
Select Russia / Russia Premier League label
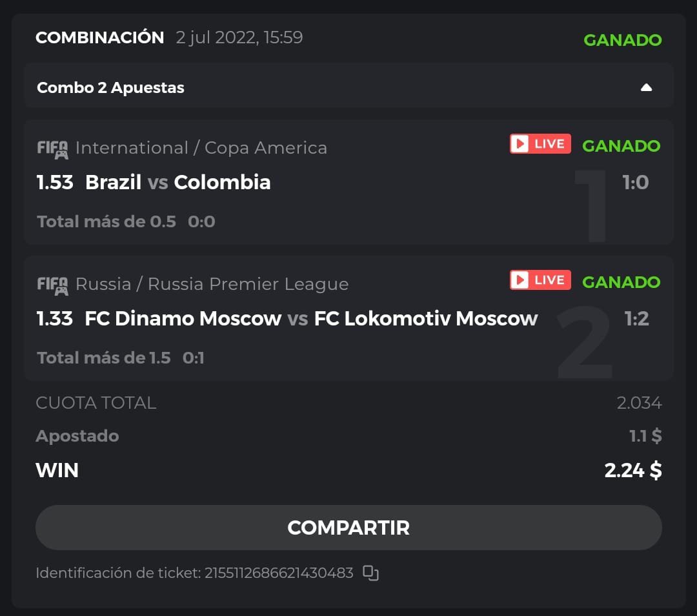pyautogui.click(x=212, y=284)
